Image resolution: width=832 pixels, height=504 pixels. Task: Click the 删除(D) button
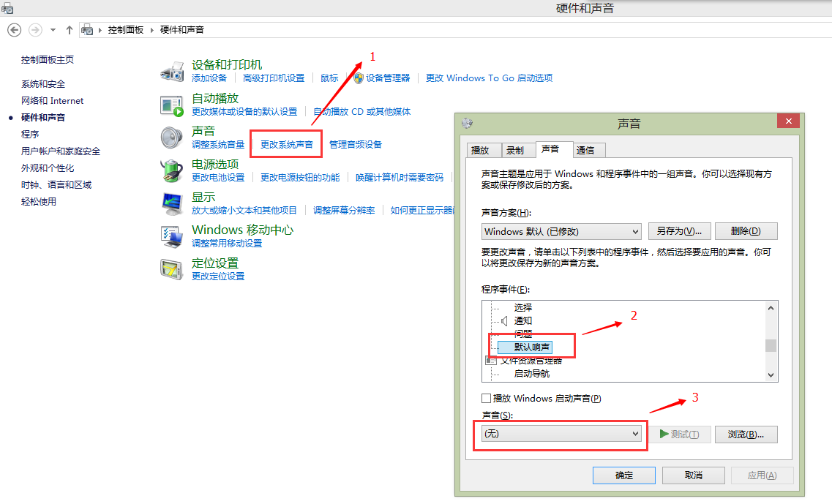pos(746,231)
